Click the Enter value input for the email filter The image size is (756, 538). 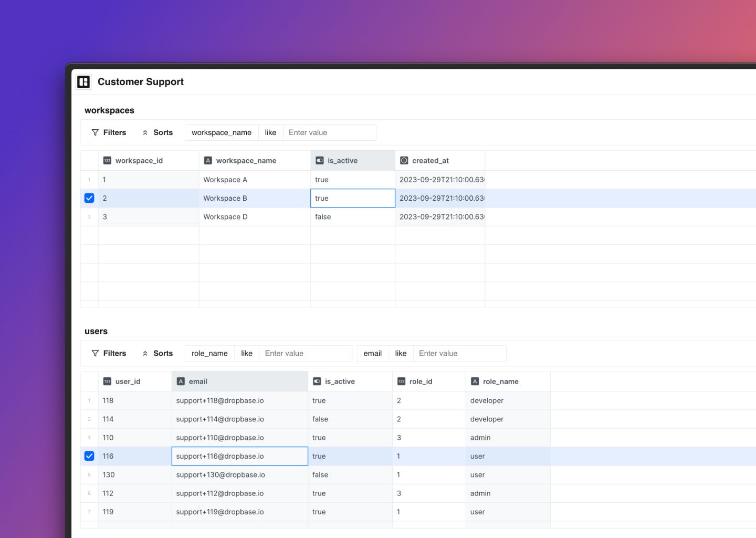coord(459,353)
